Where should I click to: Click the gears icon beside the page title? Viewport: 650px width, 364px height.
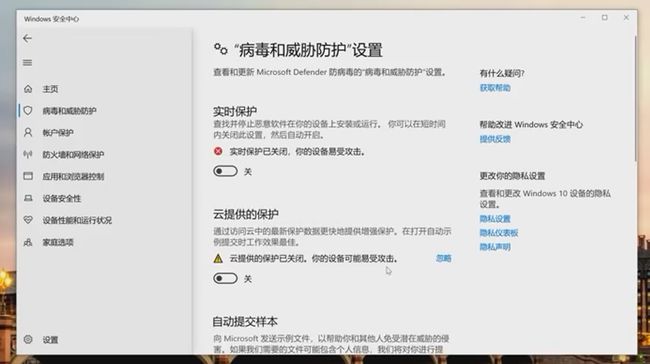click(x=221, y=49)
